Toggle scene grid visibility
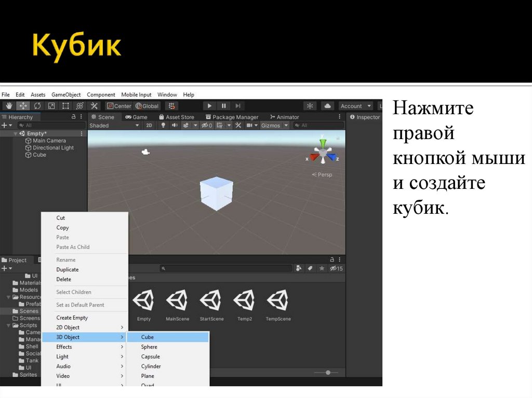This screenshot has width=532, height=398. coord(220,126)
